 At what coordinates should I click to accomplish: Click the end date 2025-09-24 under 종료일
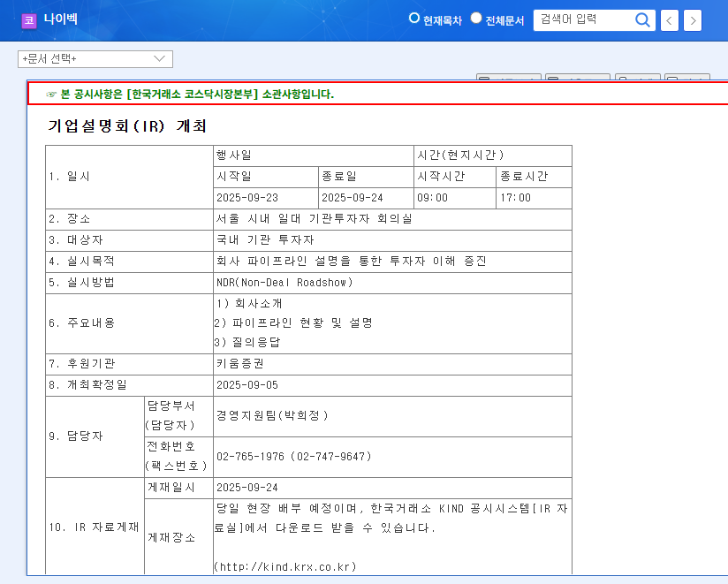(366, 198)
